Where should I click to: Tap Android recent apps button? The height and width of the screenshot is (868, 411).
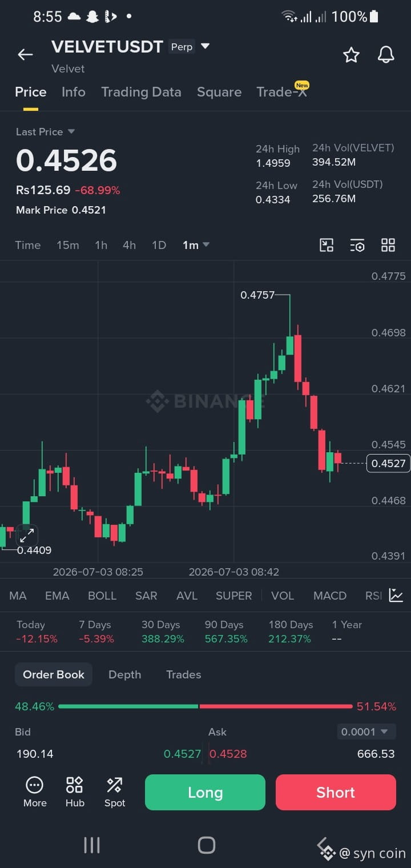(92, 845)
